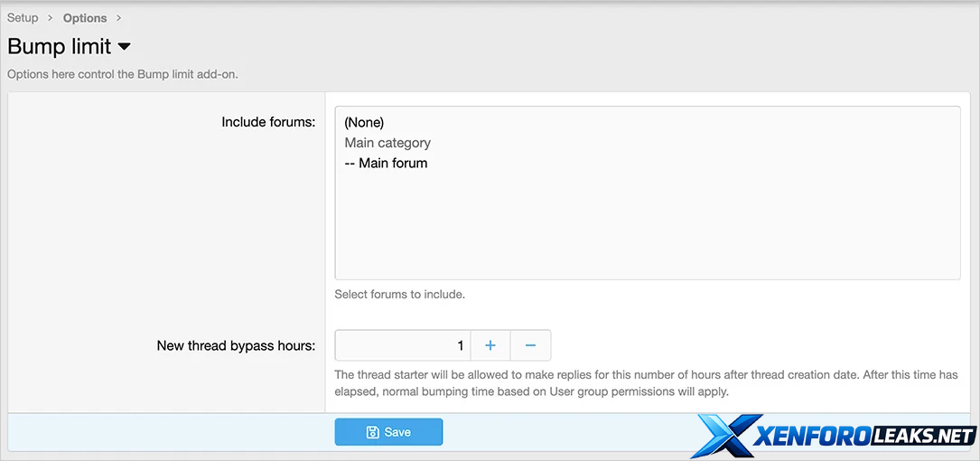Click the chevron after Options breadcrumb
Viewport: 980px width, 461px height.
click(x=118, y=18)
